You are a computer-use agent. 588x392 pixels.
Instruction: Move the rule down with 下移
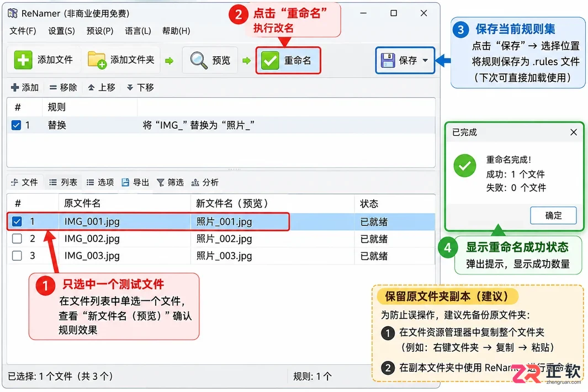click(x=140, y=87)
